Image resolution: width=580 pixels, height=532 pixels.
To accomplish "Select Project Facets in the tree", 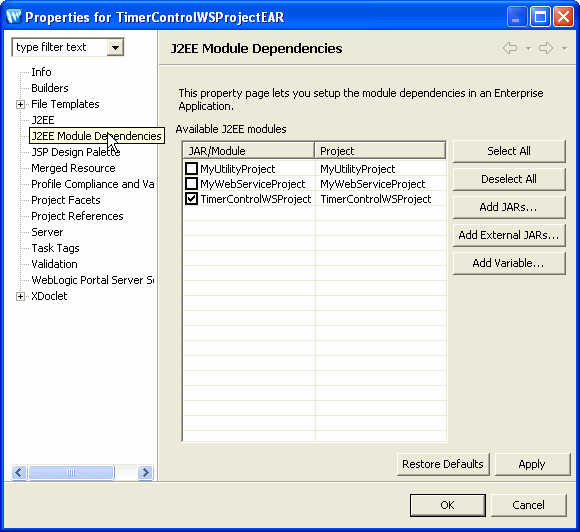I will (66, 200).
